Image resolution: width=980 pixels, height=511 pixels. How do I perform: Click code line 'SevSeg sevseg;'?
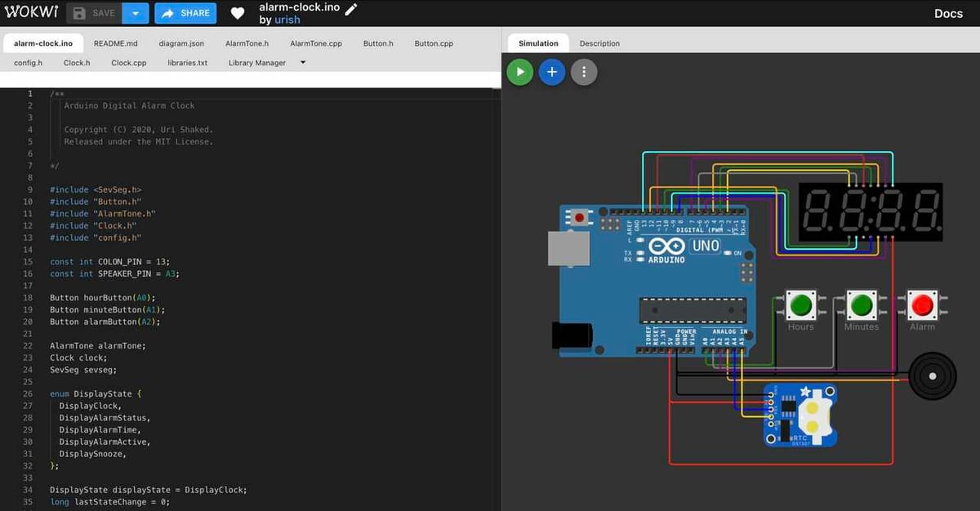pyautogui.click(x=83, y=369)
